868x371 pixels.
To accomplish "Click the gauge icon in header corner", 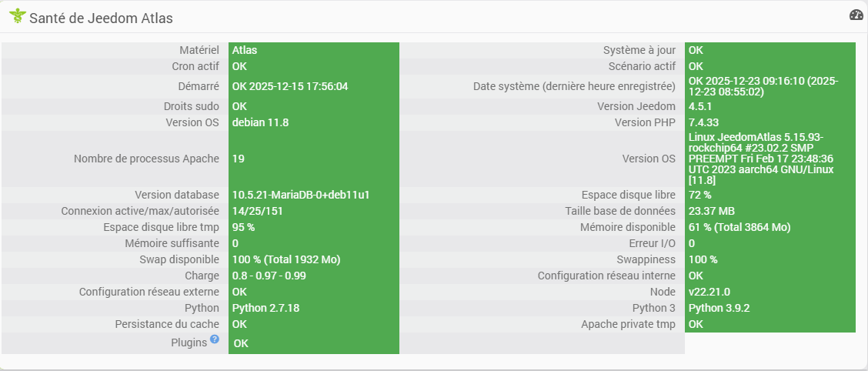I will click(x=856, y=15).
